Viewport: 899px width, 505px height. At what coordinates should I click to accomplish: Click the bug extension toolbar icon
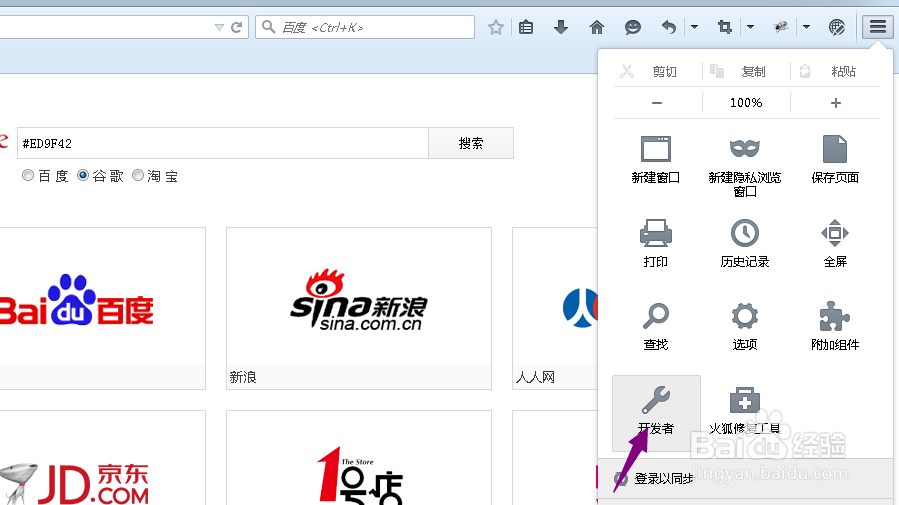pos(780,27)
